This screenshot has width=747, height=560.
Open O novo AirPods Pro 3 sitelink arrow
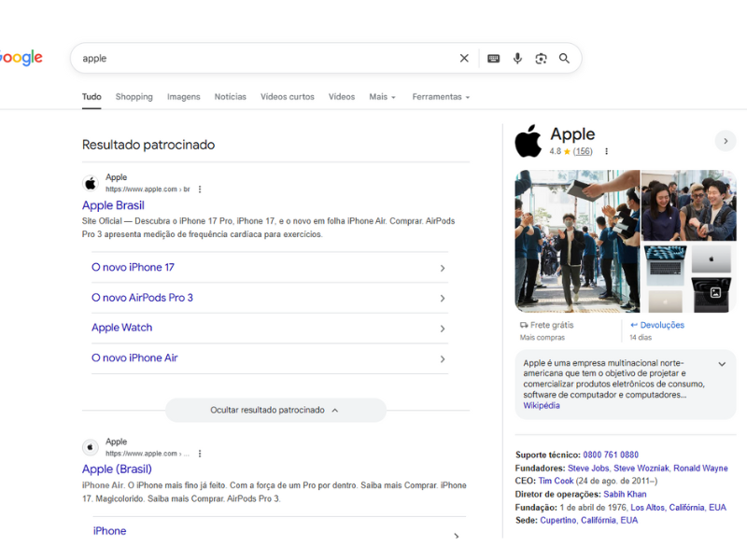click(x=443, y=298)
